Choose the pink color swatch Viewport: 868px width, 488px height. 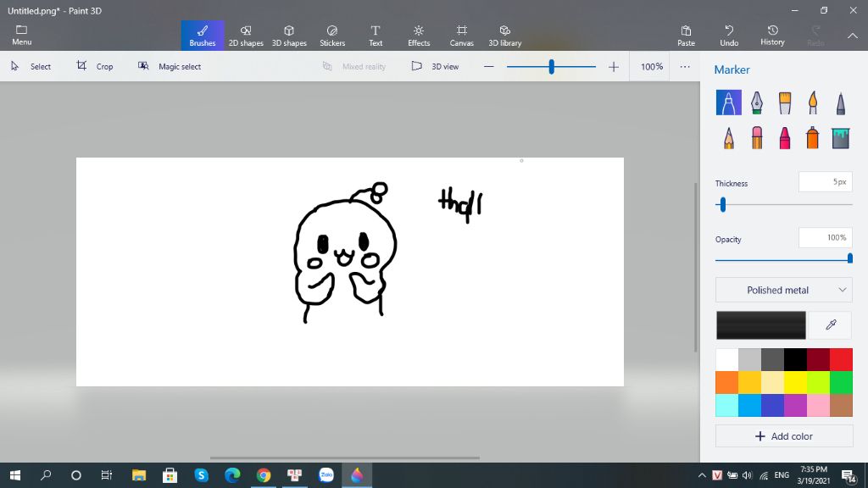pos(818,406)
